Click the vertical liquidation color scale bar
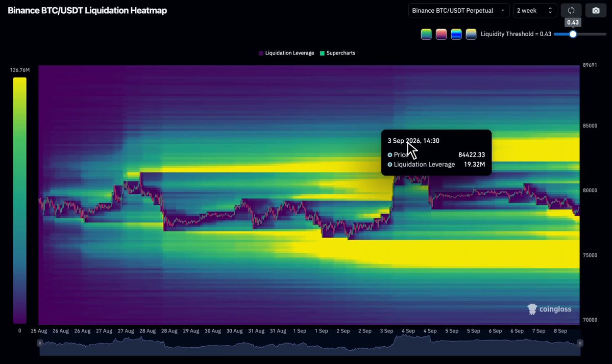 pyautogui.click(x=19, y=200)
